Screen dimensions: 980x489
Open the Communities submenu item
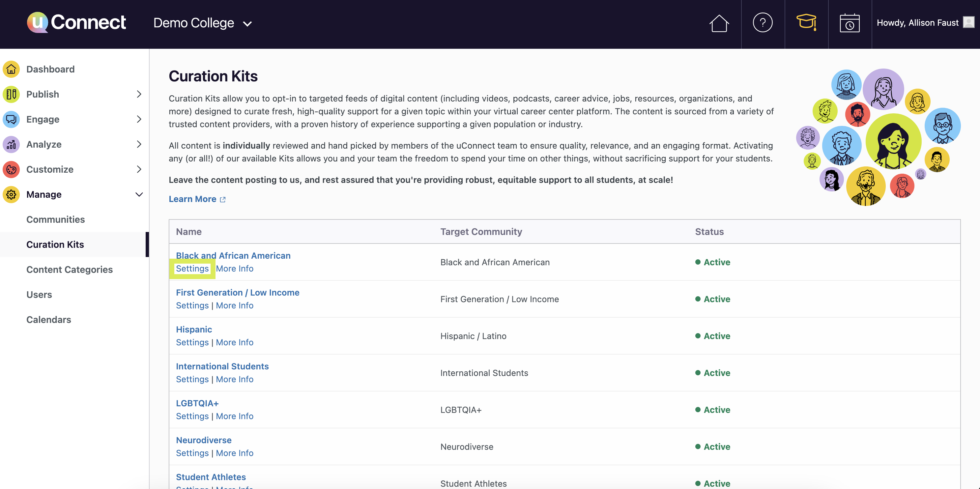(x=56, y=219)
